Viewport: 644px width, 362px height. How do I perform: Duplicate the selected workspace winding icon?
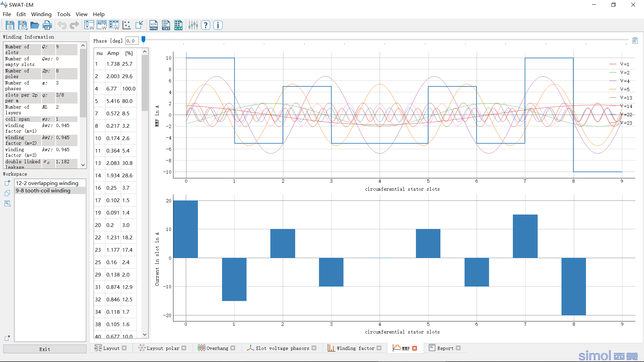[x=7, y=193]
